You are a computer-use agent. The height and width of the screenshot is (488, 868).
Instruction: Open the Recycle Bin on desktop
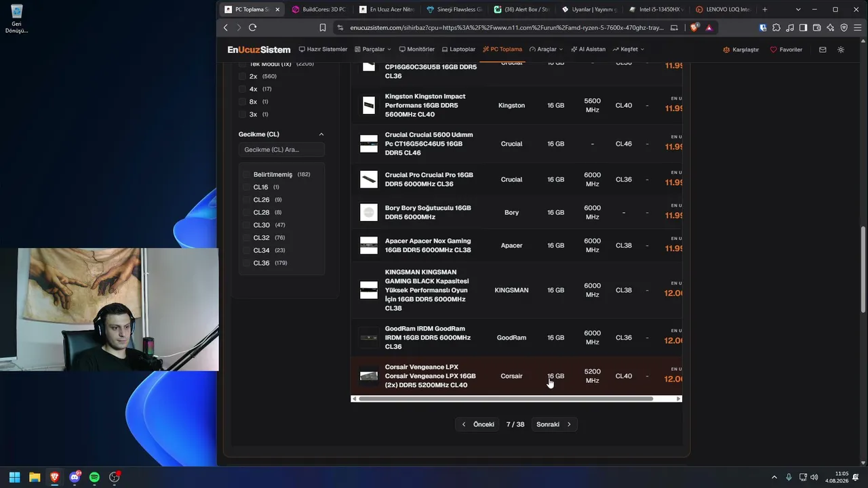point(16,19)
